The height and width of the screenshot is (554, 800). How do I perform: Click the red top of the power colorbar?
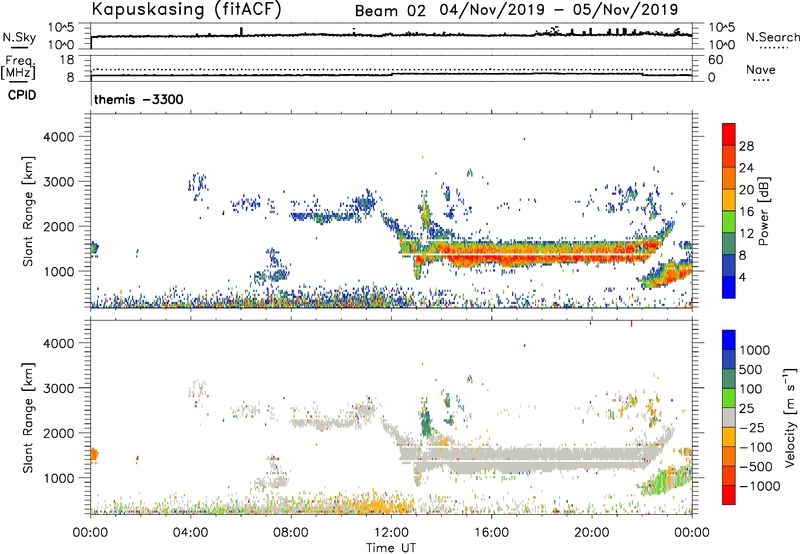(729, 133)
